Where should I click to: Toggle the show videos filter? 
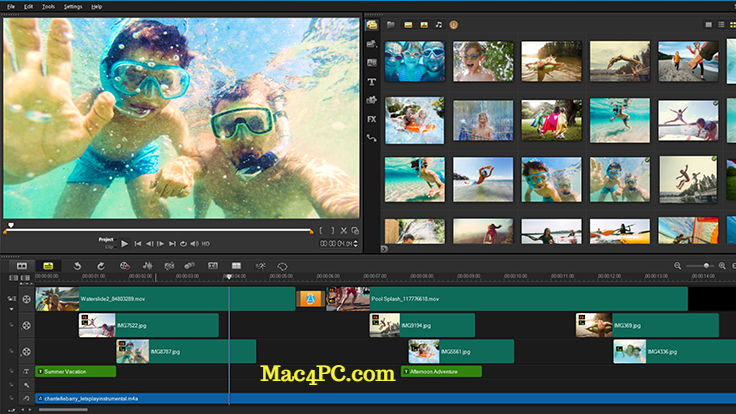click(408, 24)
